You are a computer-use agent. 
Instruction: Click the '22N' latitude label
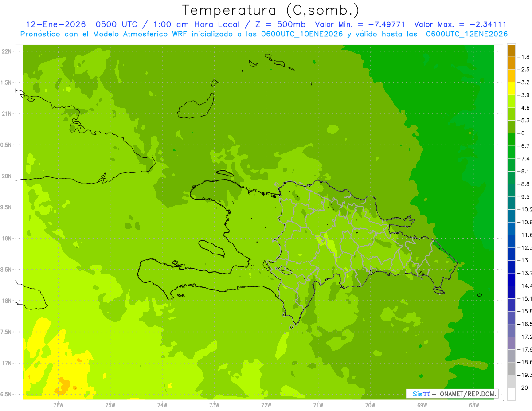coord(7,51)
